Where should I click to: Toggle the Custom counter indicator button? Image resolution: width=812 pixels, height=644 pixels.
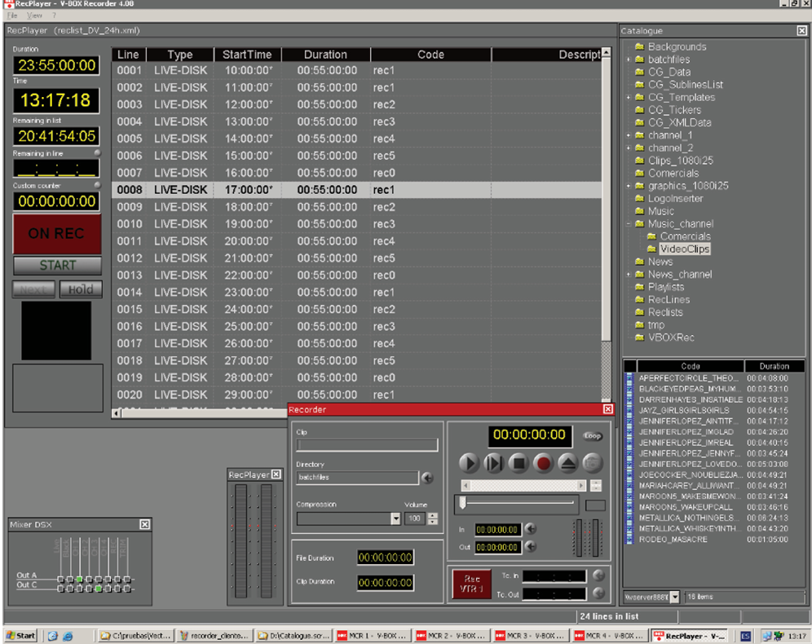(x=97, y=185)
